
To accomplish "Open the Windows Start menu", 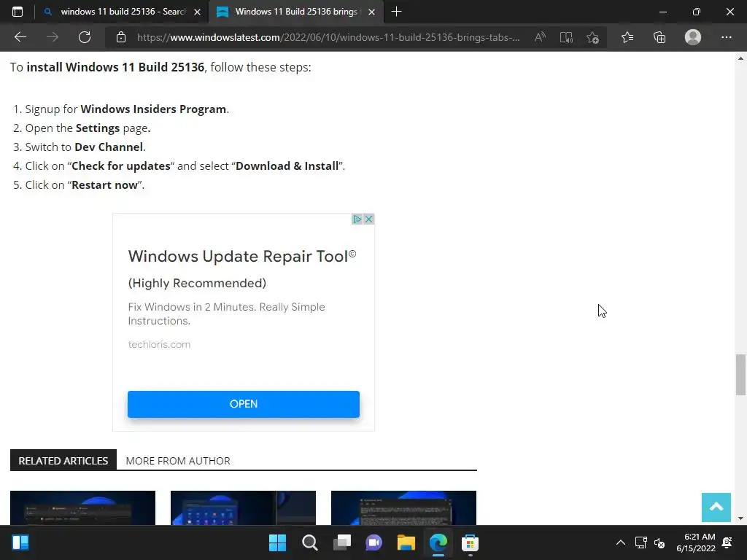I will (x=277, y=542).
